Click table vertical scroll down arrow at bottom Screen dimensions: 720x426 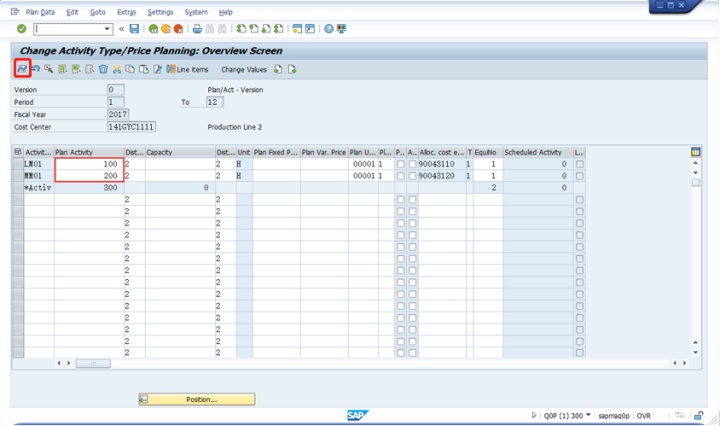(695, 353)
